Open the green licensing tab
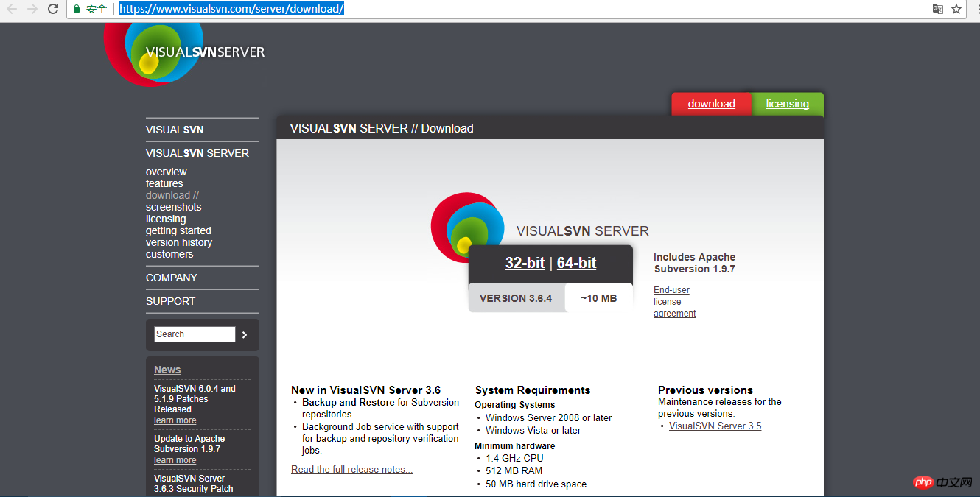The image size is (980, 497). [x=787, y=104]
